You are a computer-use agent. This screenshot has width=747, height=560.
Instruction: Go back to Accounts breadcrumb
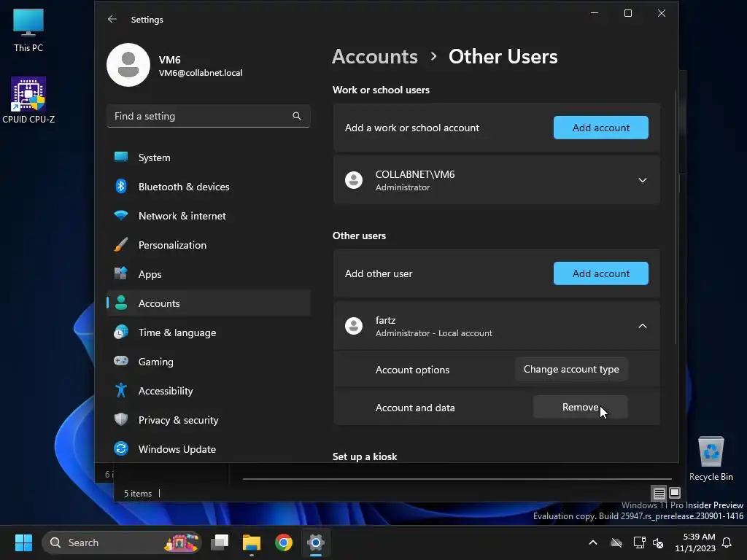(375, 57)
